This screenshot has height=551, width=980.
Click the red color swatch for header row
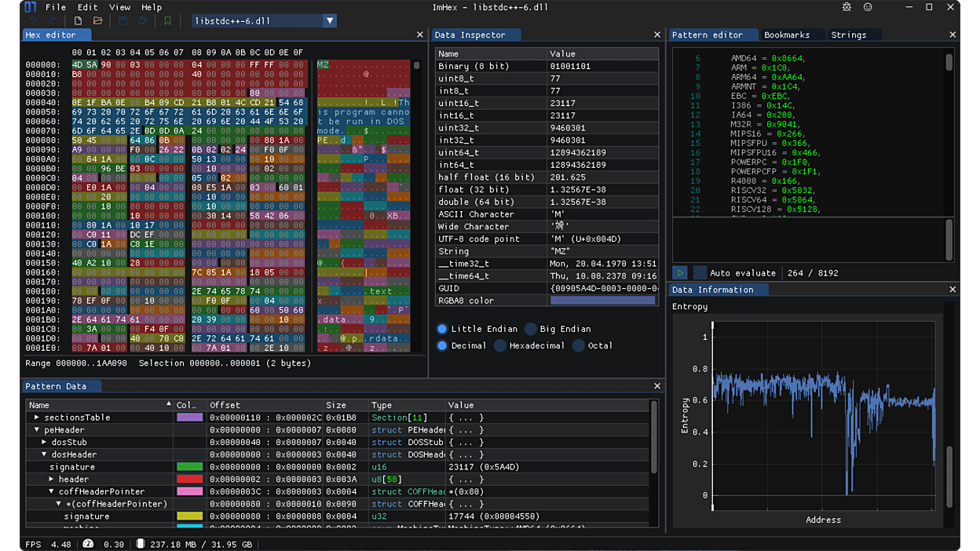coord(189,480)
